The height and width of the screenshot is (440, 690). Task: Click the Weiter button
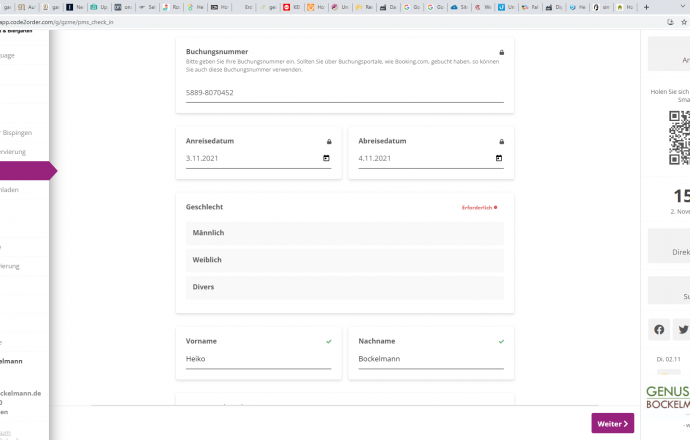pyautogui.click(x=613, y=423)
